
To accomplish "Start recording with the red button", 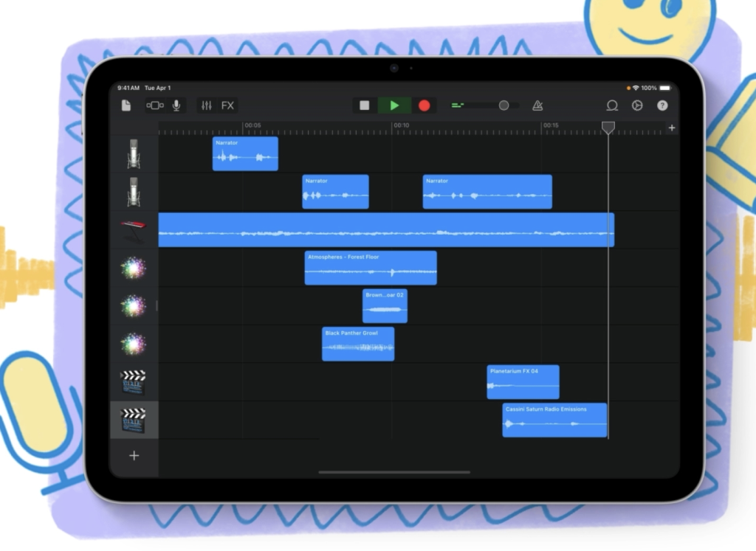I will coord(424,105).
